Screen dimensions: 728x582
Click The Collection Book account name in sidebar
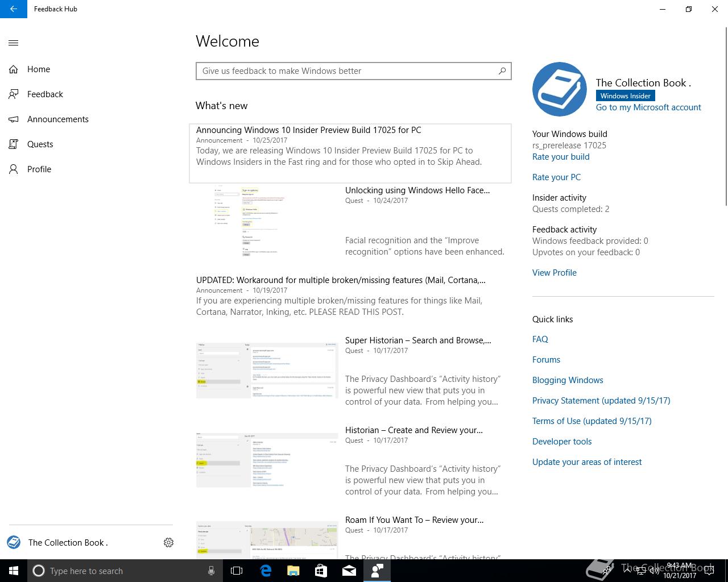pos(68,543)
